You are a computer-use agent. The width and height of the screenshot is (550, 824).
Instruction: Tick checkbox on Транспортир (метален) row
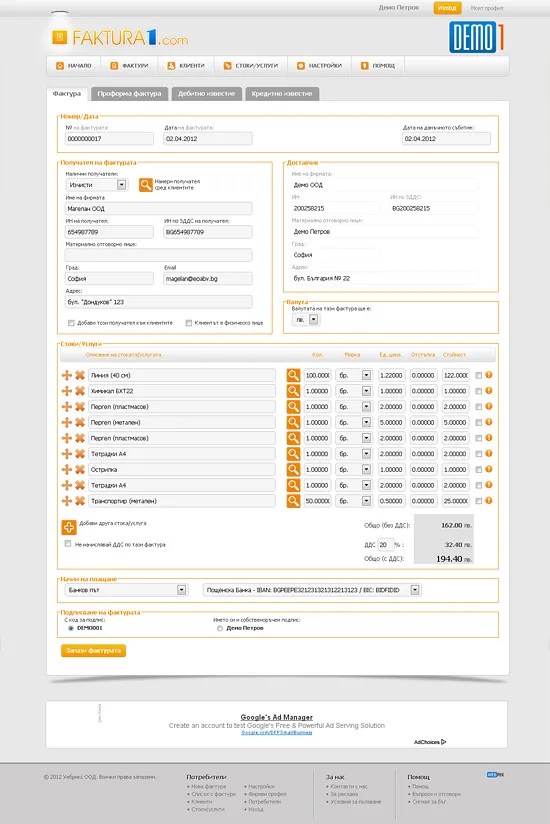(x=479, y=502)
